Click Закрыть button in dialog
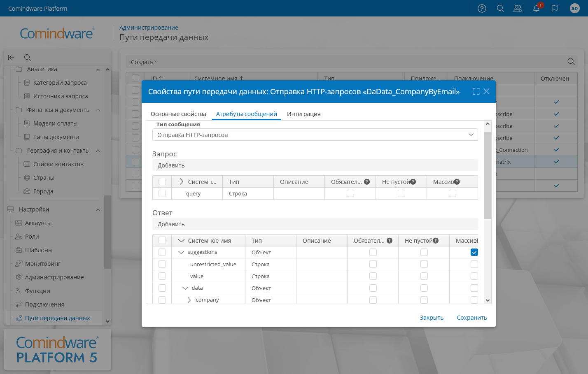 click(x=432, y=318)
